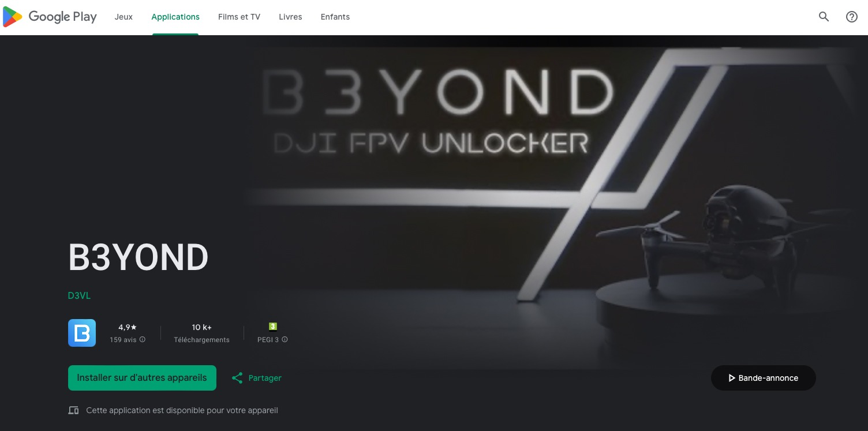The image size is (868, 431).
Task: Click the info icon next to 159 avis
Action: pos(143,340)
